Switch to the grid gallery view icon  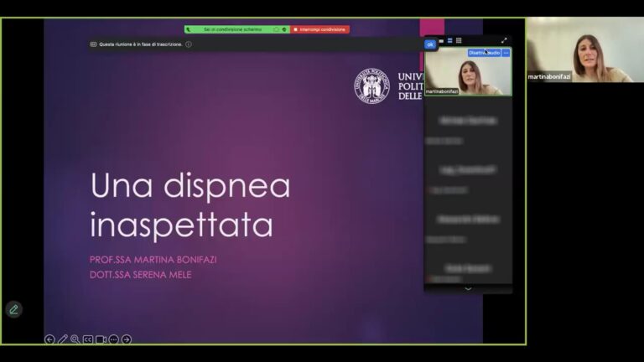click(459, 40)
